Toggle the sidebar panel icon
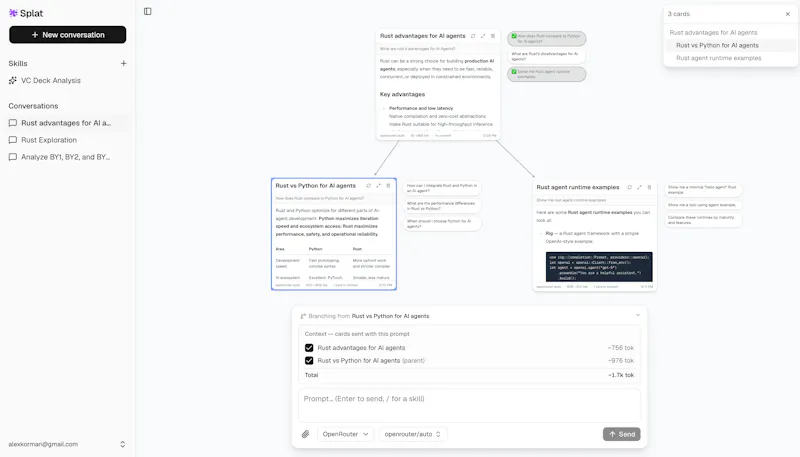Screen dimensions: 800x457 pos(147,11)
